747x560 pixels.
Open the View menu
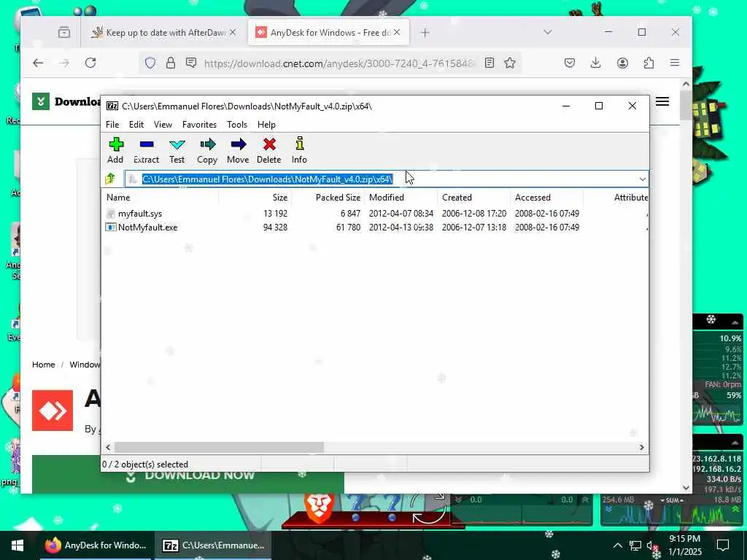(163, 124)
